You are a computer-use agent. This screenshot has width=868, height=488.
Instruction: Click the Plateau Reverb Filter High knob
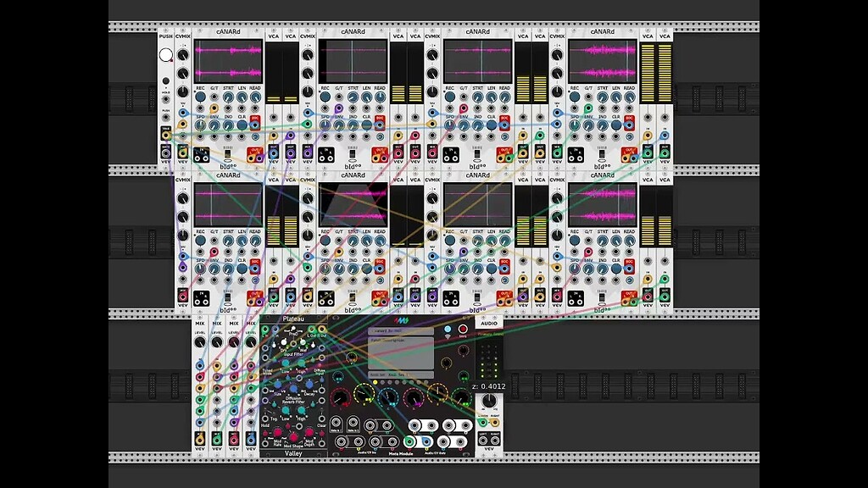[x=301, y=411]
